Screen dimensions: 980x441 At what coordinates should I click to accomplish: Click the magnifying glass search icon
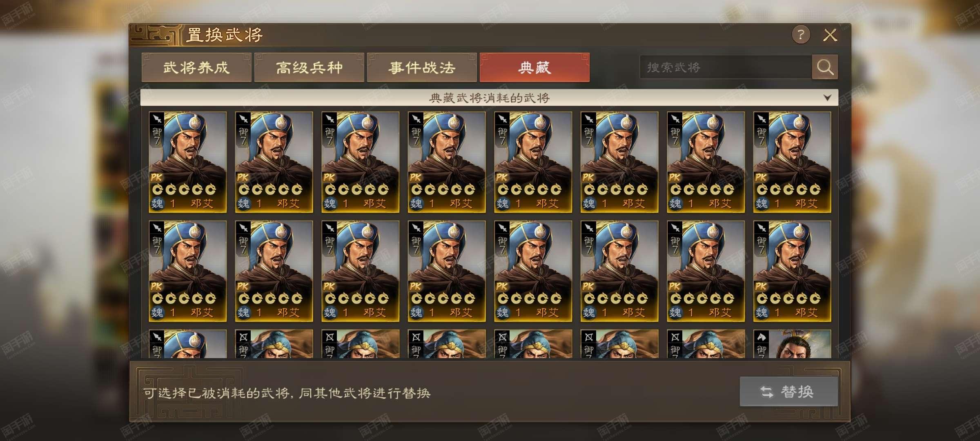click(825, 67)
